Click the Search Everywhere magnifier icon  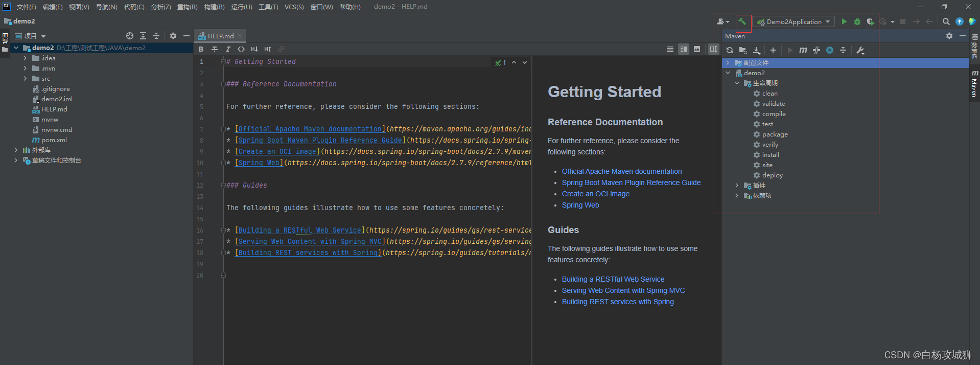[x=946, y=21]
